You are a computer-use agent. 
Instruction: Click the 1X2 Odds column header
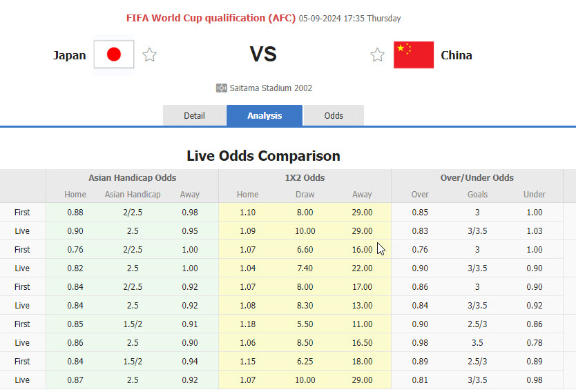click(305, 177)
